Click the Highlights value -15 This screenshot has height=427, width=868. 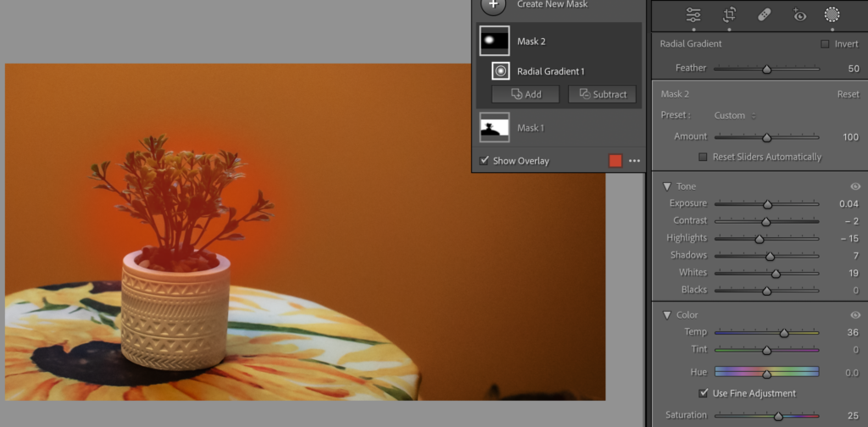pyautogui.click(x=849, y=238)
